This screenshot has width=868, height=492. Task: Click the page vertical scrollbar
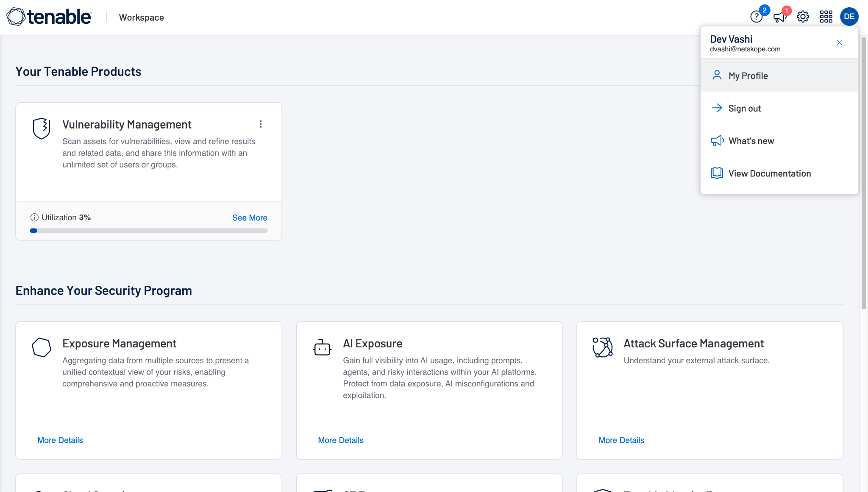coord(864,173)
